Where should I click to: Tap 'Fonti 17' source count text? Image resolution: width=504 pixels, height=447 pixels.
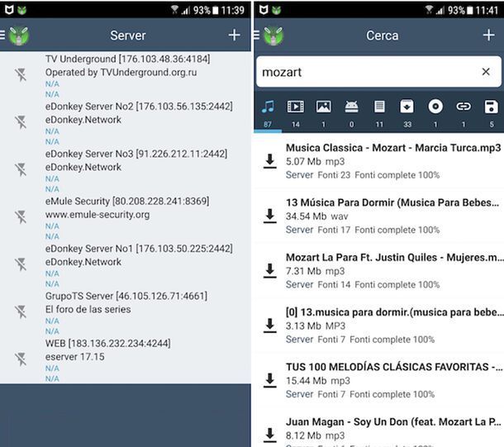[x=334, y=230]
